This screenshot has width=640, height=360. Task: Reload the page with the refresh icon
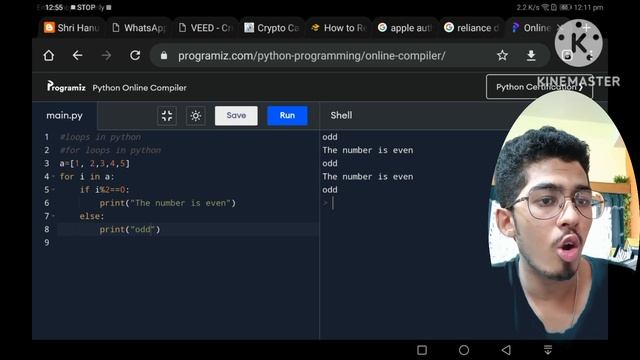coord(135,56)
